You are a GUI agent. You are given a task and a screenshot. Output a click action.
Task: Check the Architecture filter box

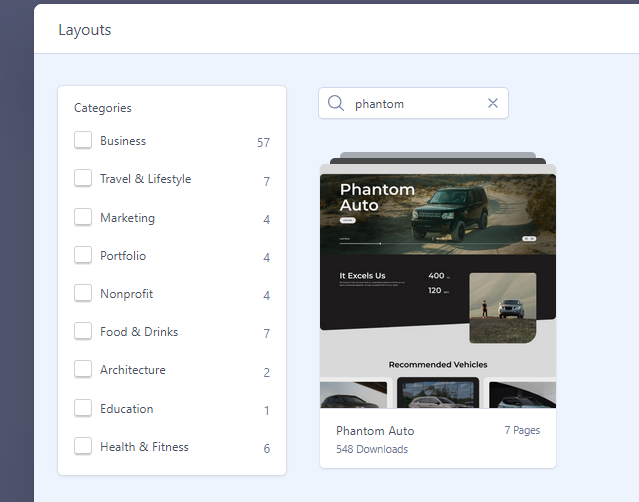point(83,370)
